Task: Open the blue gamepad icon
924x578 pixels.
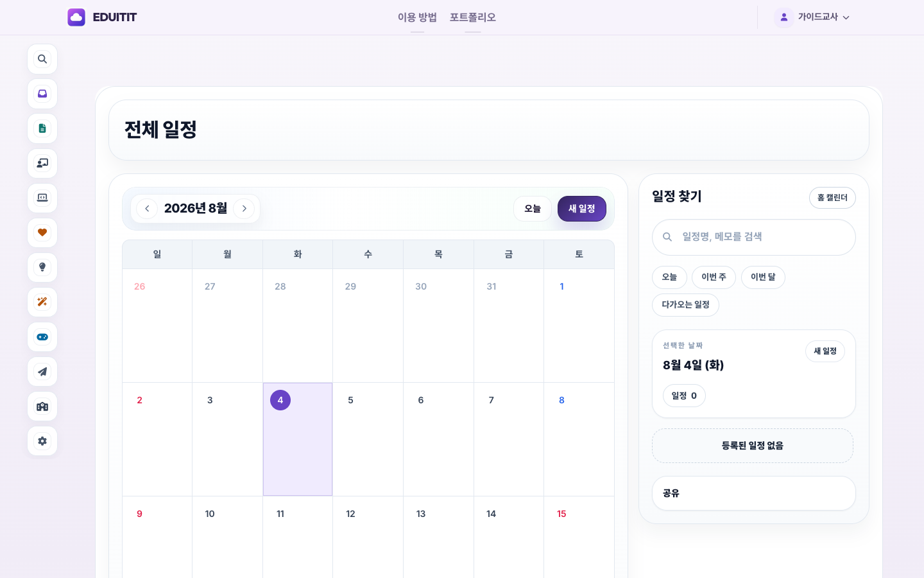Action: pos(42,337)
